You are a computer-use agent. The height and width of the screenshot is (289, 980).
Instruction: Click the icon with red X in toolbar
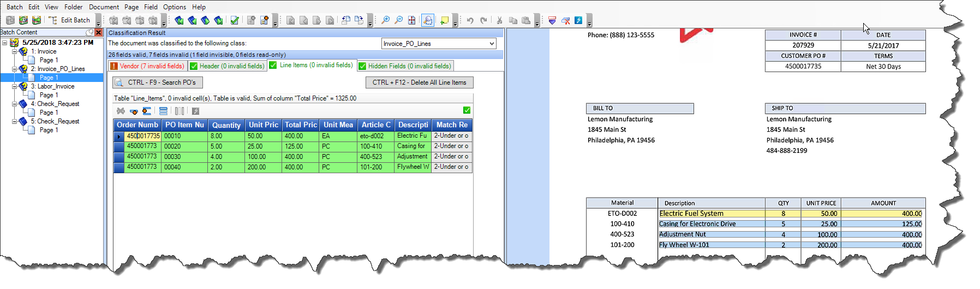point(565,20)
